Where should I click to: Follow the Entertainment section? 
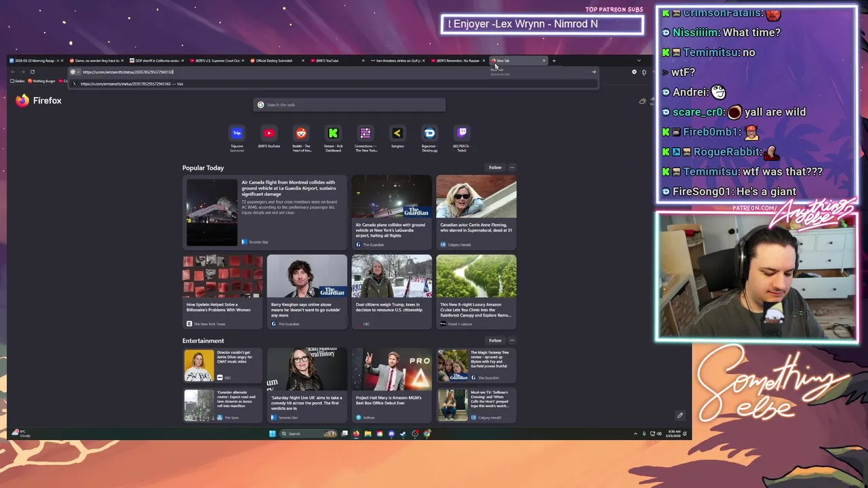495,341
